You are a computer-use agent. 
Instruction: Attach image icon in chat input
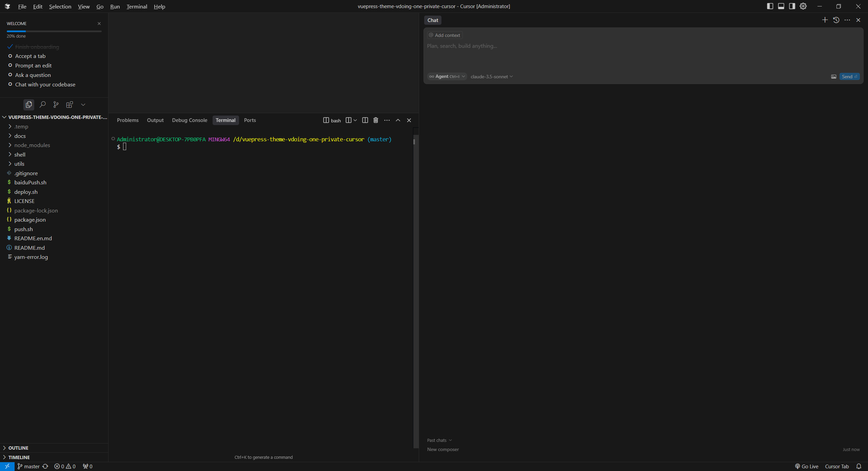[833, 77]
